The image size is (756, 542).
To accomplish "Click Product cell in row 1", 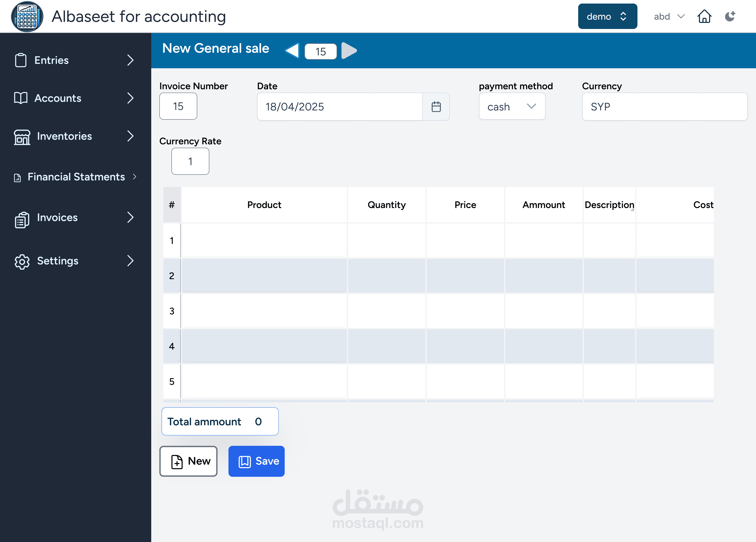I will (264, 240).
